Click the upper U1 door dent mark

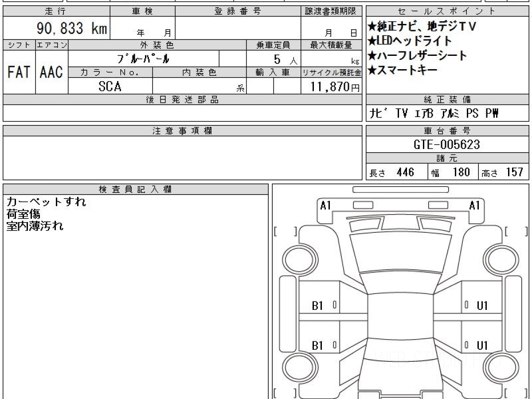click(482, 306)
